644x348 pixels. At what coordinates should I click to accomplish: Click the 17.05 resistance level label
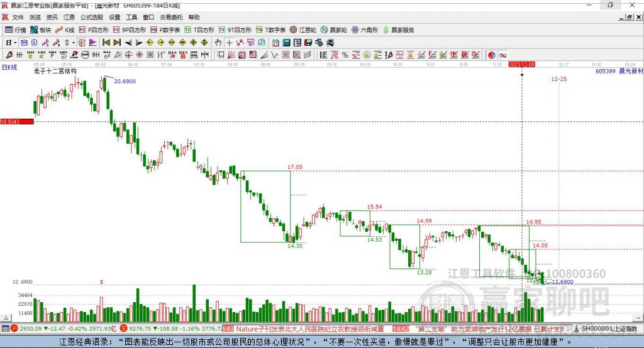click(x=295, y=167)
